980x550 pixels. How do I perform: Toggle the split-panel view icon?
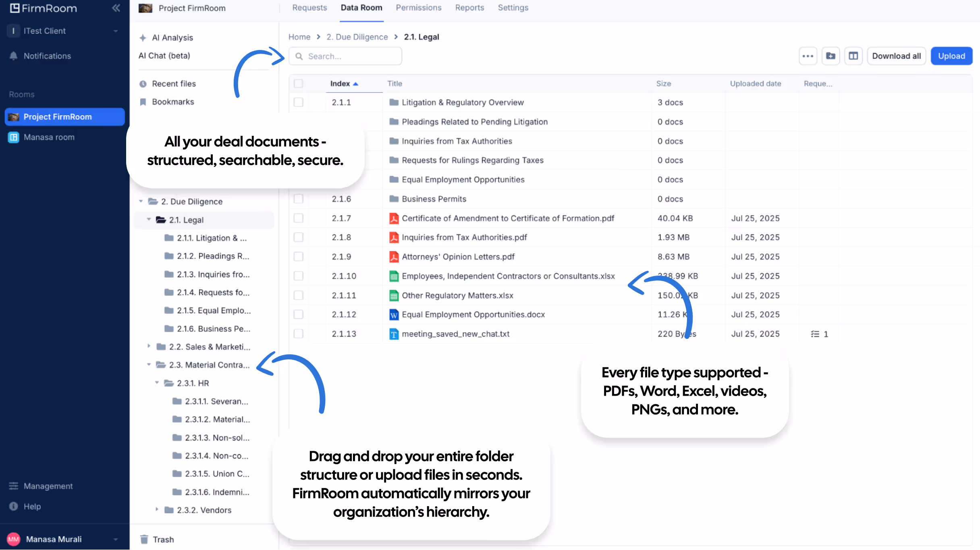tap(853, 56)
